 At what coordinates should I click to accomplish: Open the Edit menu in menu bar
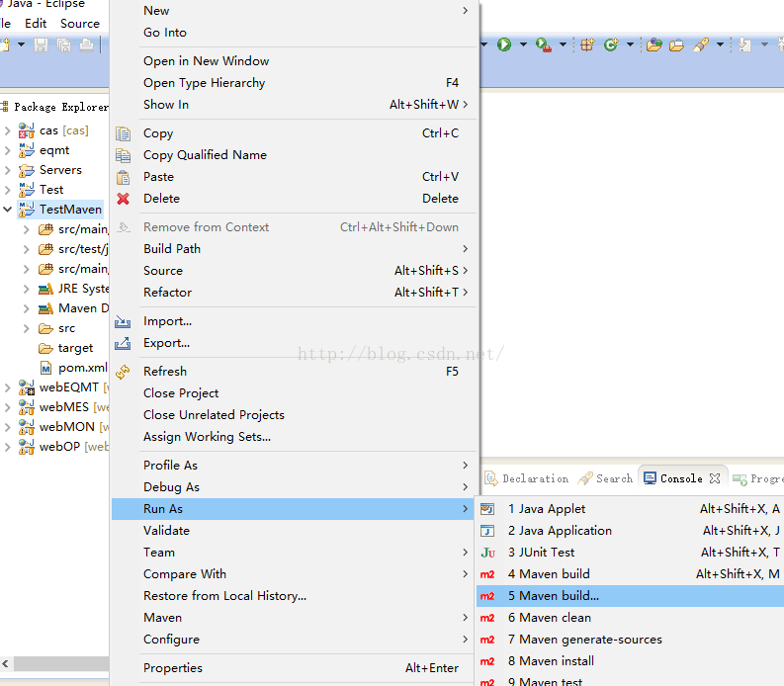coord(36,24)
